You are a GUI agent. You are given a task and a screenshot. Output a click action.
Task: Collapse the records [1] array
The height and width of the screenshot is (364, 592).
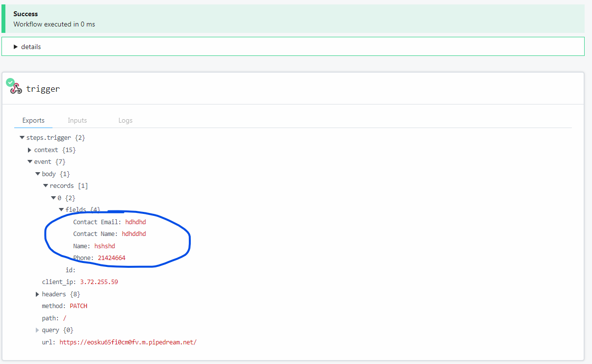point(46,186)
